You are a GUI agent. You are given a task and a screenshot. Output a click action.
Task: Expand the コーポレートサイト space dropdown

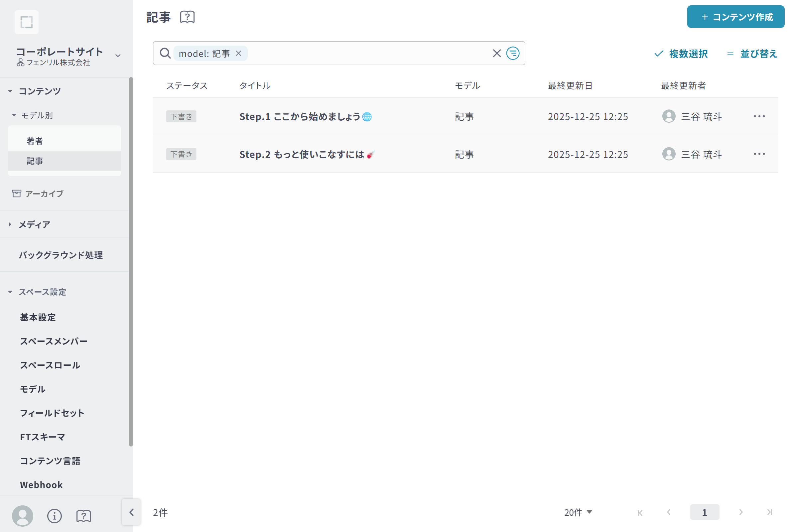(x=118, y=56)
